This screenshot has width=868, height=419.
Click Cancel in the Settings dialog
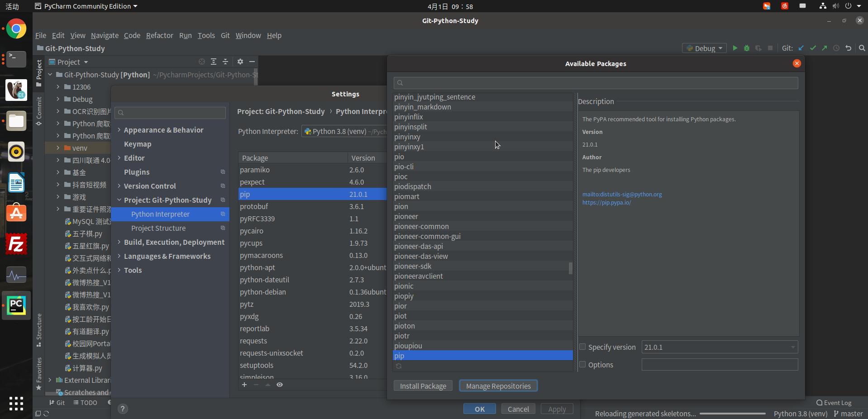[518, 409]
